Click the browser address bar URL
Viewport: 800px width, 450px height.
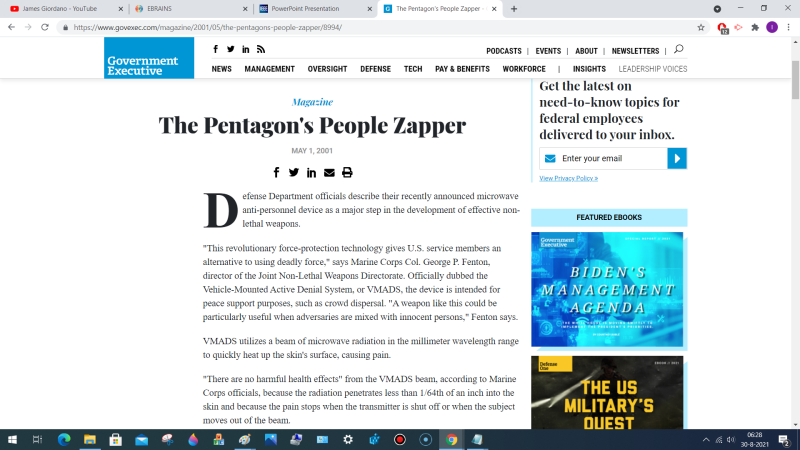point(208,28)
